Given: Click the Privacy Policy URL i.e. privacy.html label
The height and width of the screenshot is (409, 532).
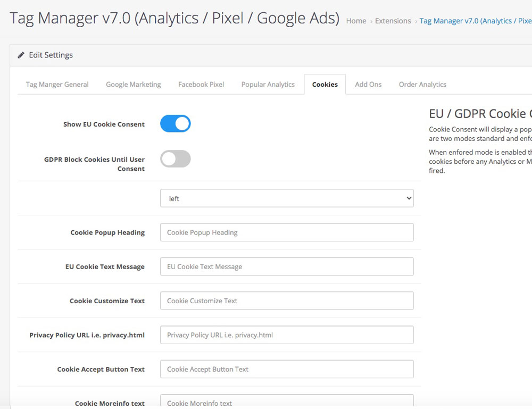Looking at the screenshot, I should click(x=87, y=335).
